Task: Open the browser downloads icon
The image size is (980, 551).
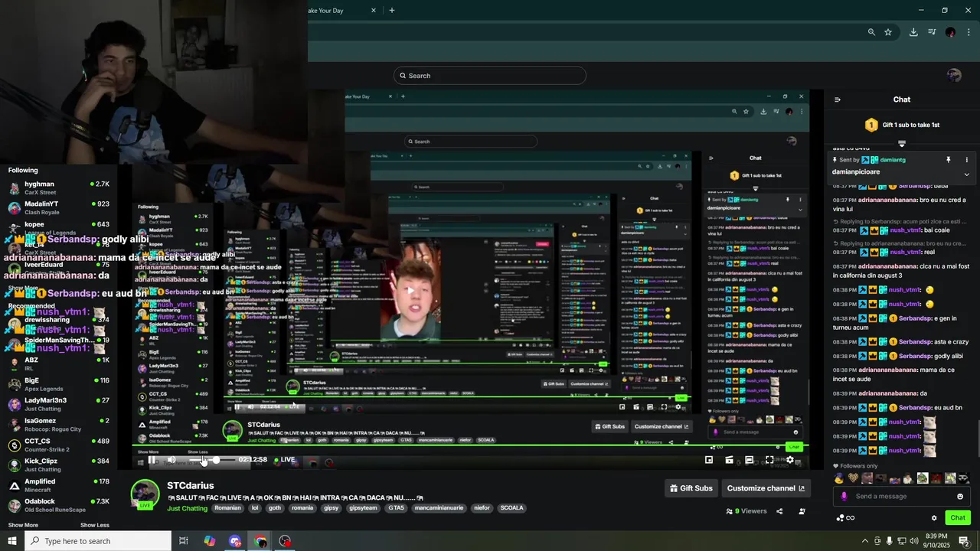Action: coord(913,32)
